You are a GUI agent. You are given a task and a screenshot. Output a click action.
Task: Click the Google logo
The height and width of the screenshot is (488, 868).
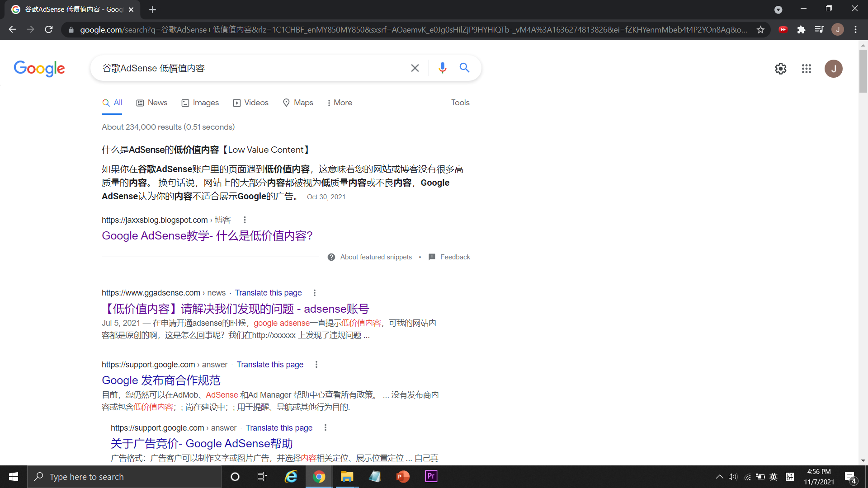click(39, 68)
